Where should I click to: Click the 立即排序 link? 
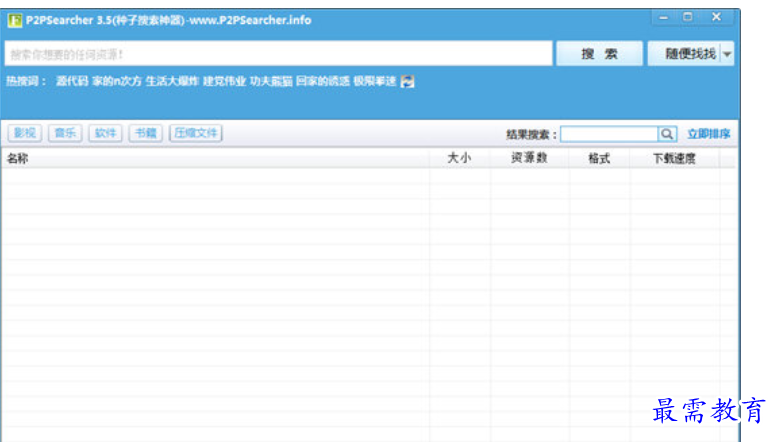(x=709, y=134)
